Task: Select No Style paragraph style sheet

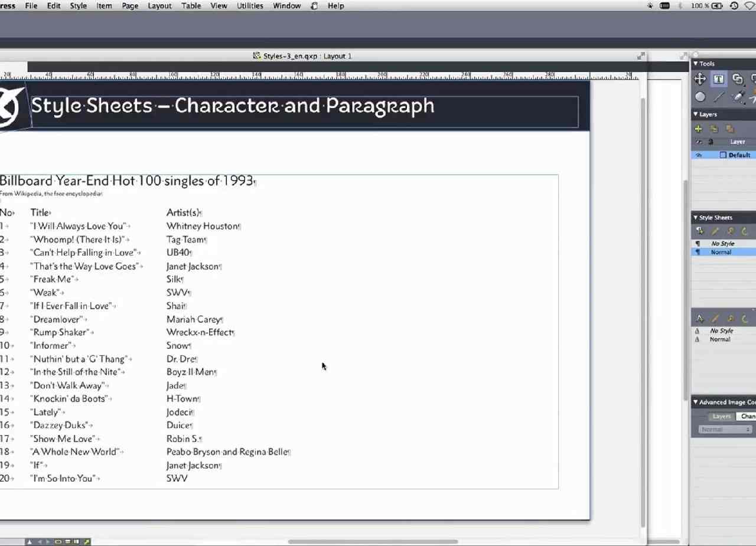Action: point(724,244)
